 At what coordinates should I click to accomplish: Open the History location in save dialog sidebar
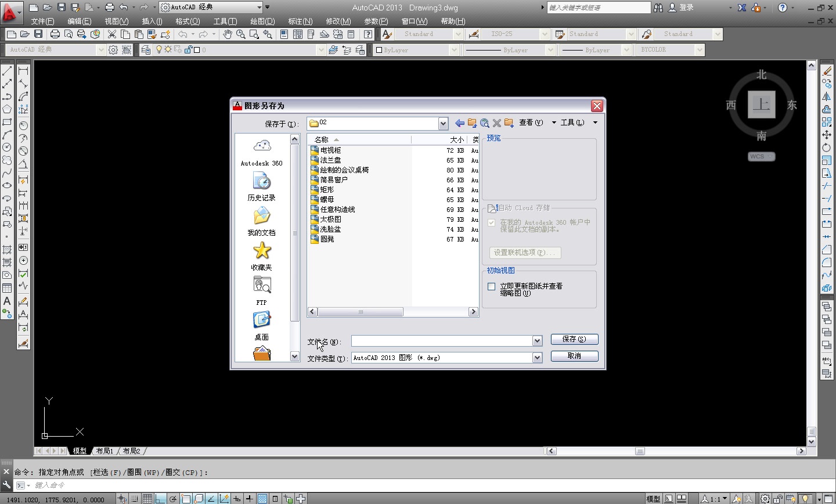tap(262, 188)
